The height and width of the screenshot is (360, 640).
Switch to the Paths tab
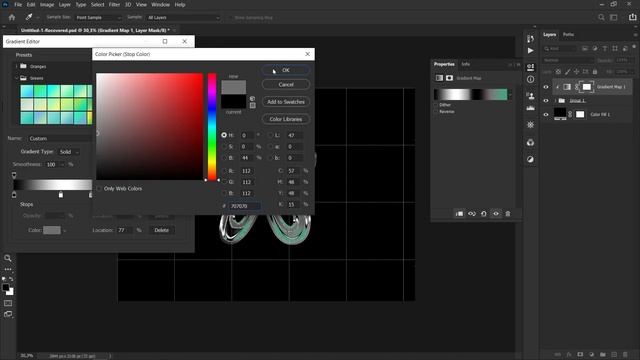(568, 35)
